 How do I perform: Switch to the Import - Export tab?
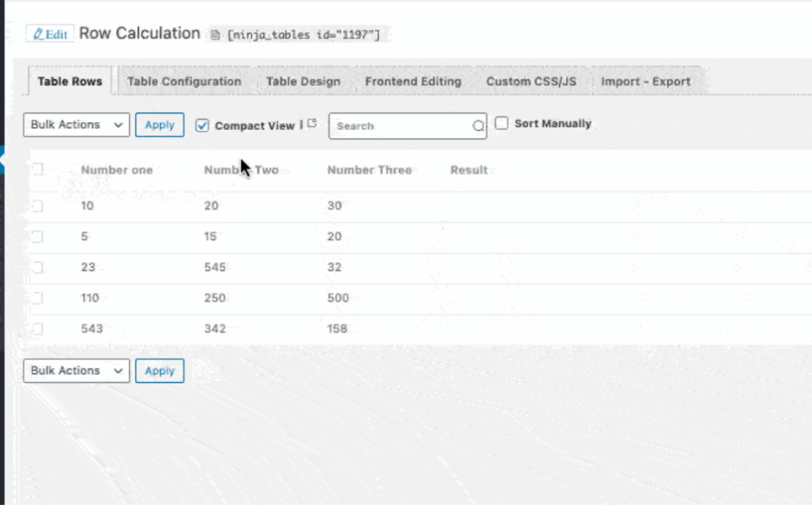(645, 82)
